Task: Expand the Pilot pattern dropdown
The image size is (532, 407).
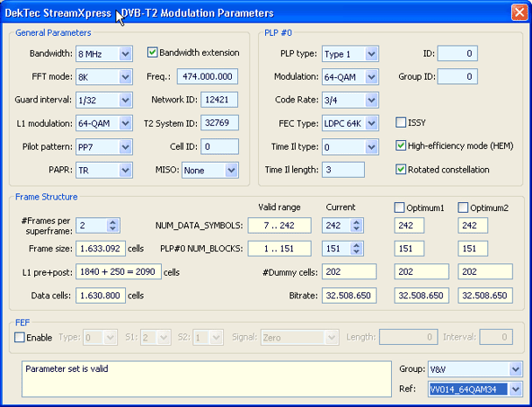Action: tap(104, 147)
